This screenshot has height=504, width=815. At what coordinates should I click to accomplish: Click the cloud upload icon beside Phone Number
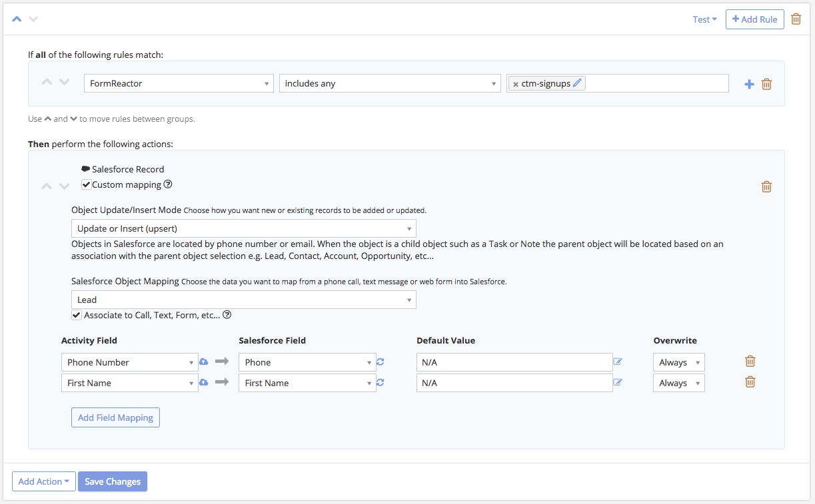pyautogui.click(x=204, y=362)
